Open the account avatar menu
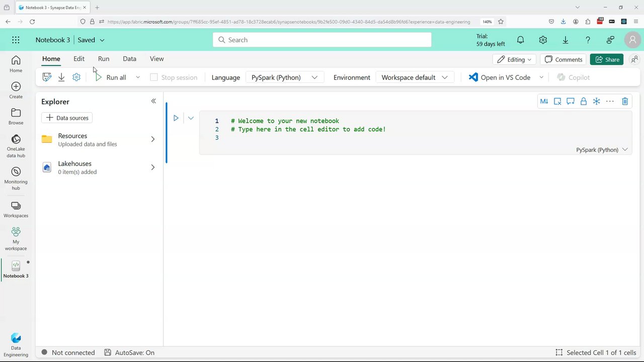Screen dimensions: 644x362 tap(632, 40)
